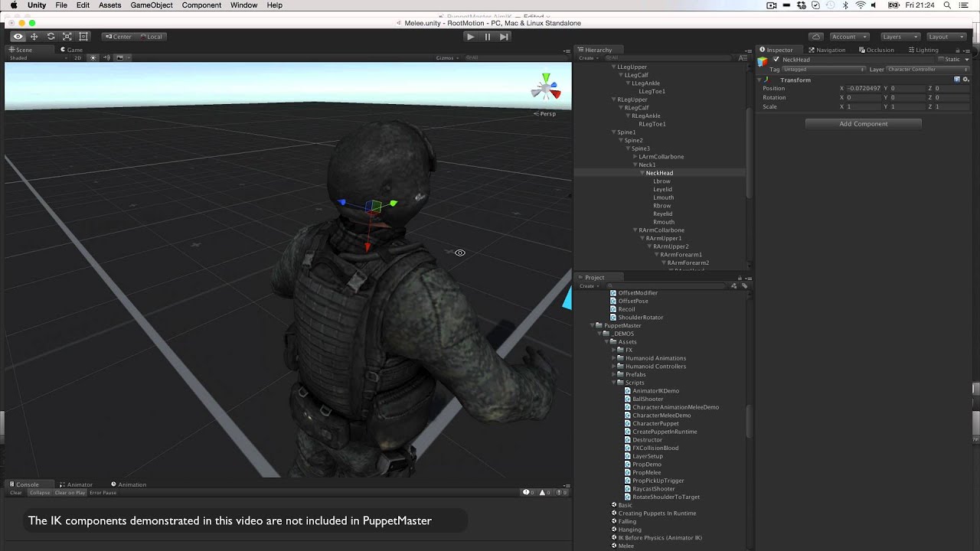
Task: Toggle Error Pause in Console
Action: click(x=103, y=493)
